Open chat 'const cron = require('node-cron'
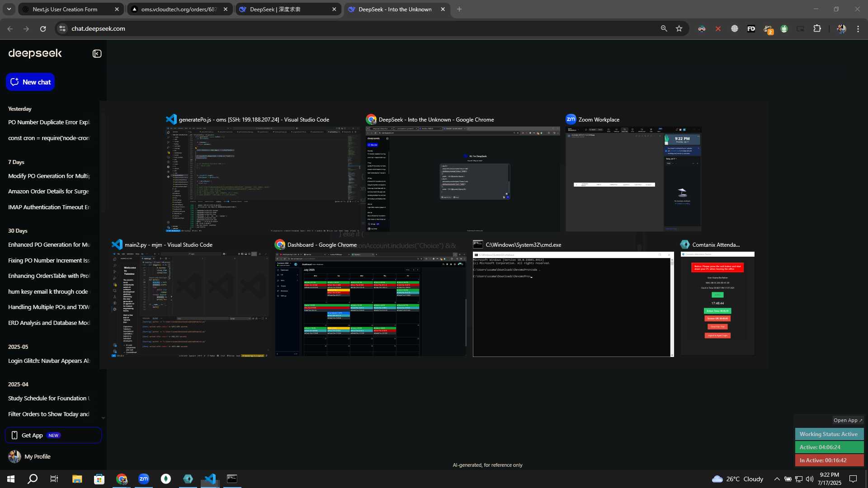Screen dimensions: 868x488 [x=49, y=138]
